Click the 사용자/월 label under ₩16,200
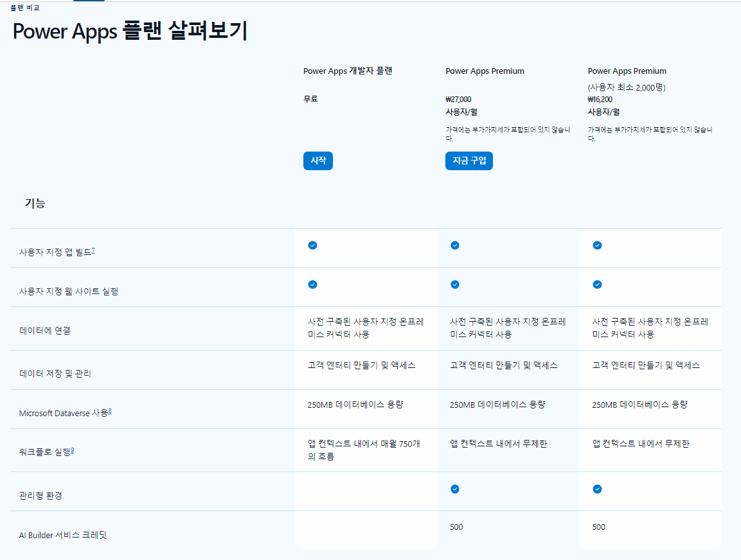This screenshot has width=741, height=560. 603,112
